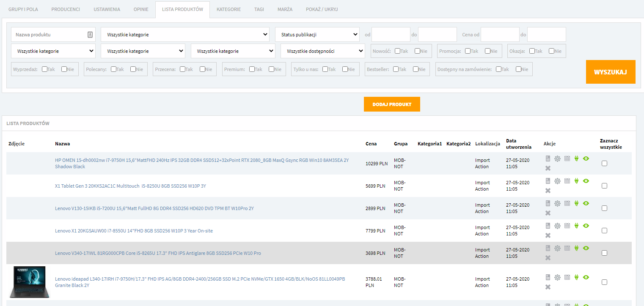Check Bestseller Tak checkbox
Screen dimensions: 644x306
[396, 69]
